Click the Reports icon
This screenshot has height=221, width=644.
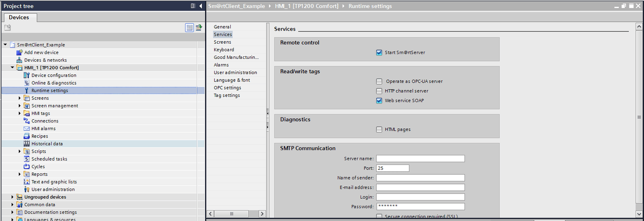[27, 174]
